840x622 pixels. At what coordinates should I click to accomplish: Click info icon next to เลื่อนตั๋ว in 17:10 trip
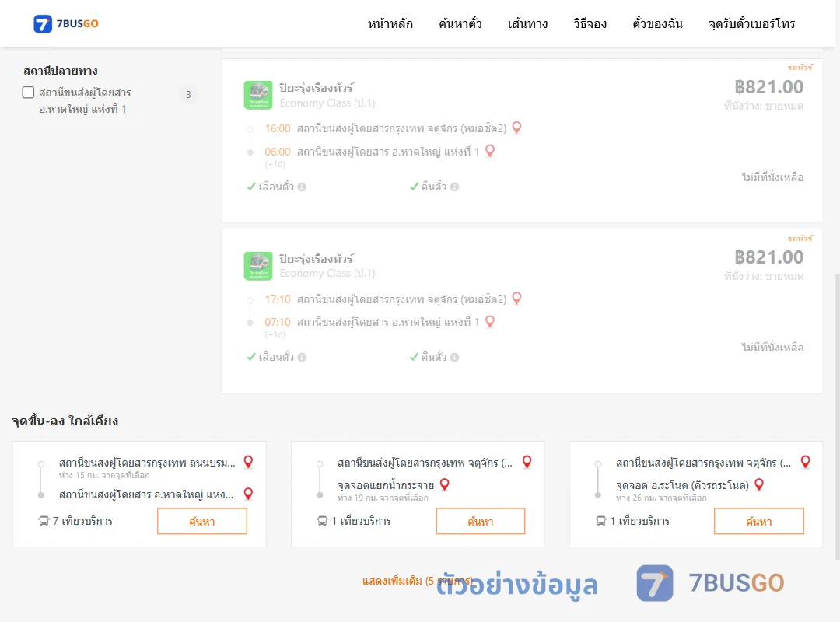(302, 358)
